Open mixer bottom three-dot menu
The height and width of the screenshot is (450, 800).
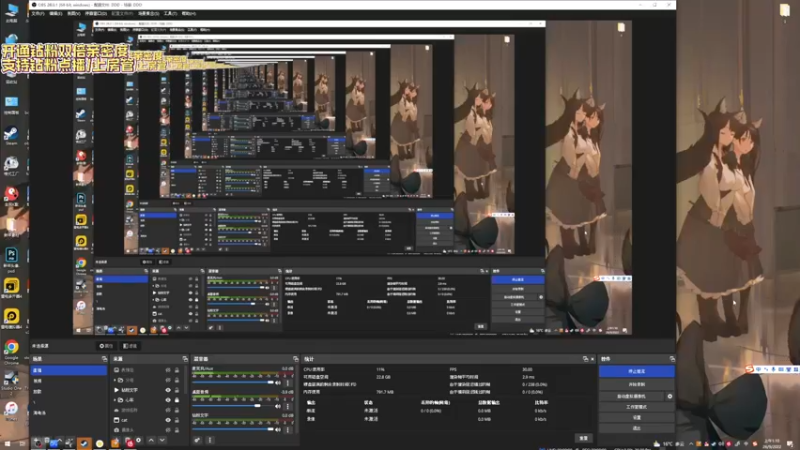[210, 440]
